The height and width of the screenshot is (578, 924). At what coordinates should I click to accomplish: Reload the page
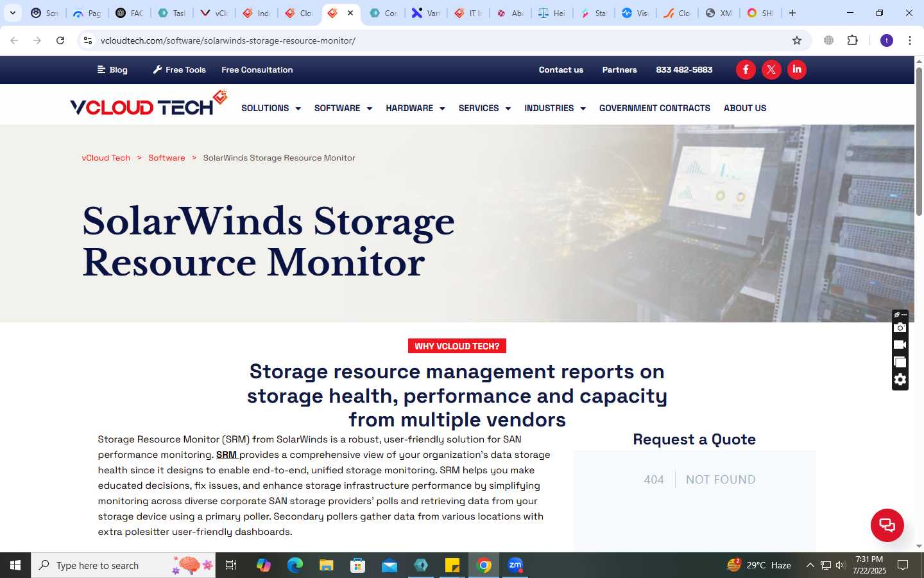pyautogui.click(x=60, y=40)
